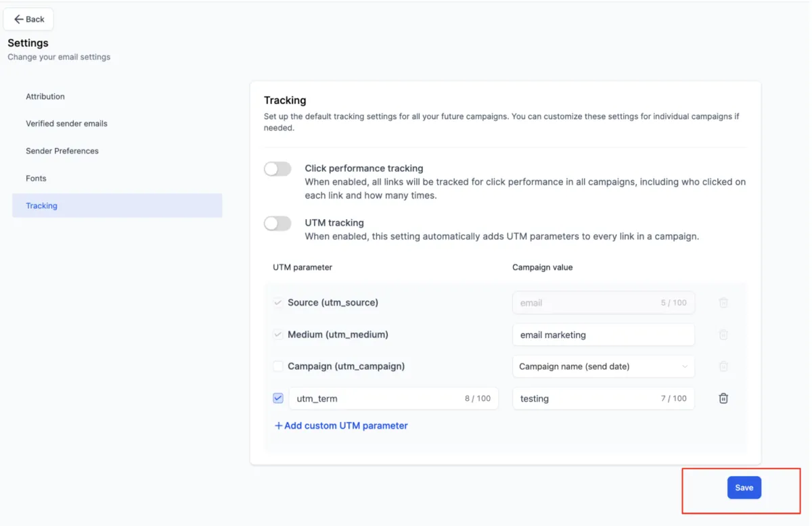
Task: Open the Fonts settings page
Action: coord(37,178)
